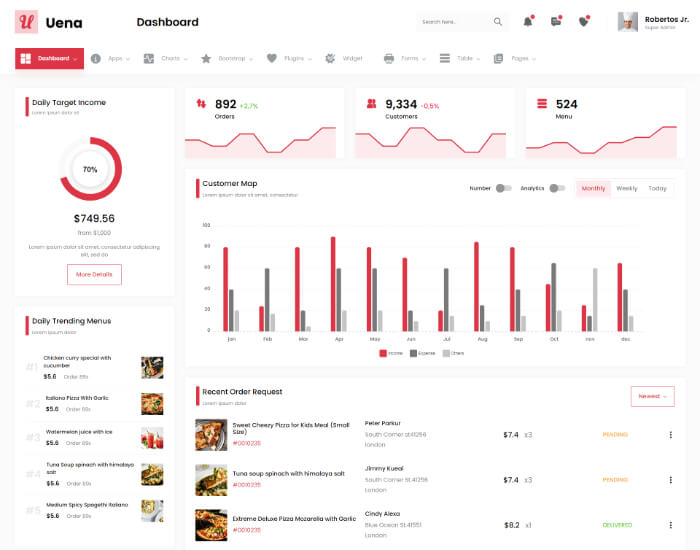
Task: Open options menu for Cindy Alexa order
Action: click(x=670, y=525)
